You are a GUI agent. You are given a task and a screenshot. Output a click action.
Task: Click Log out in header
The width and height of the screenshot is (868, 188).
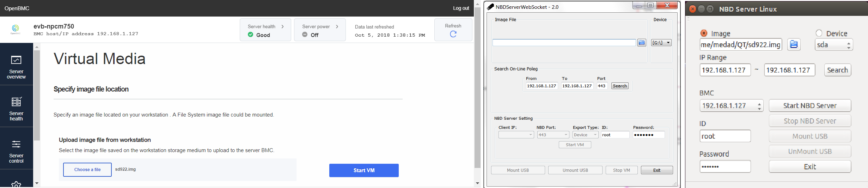point(461,8)
